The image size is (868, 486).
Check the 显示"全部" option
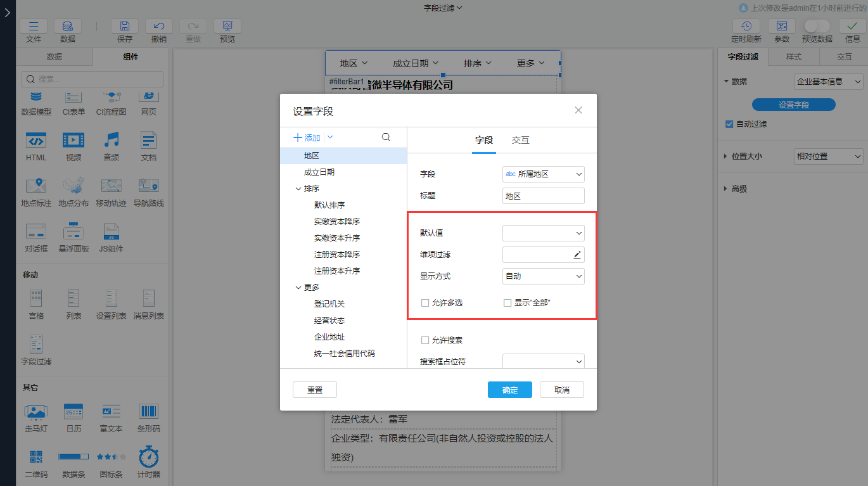point(507,302)
